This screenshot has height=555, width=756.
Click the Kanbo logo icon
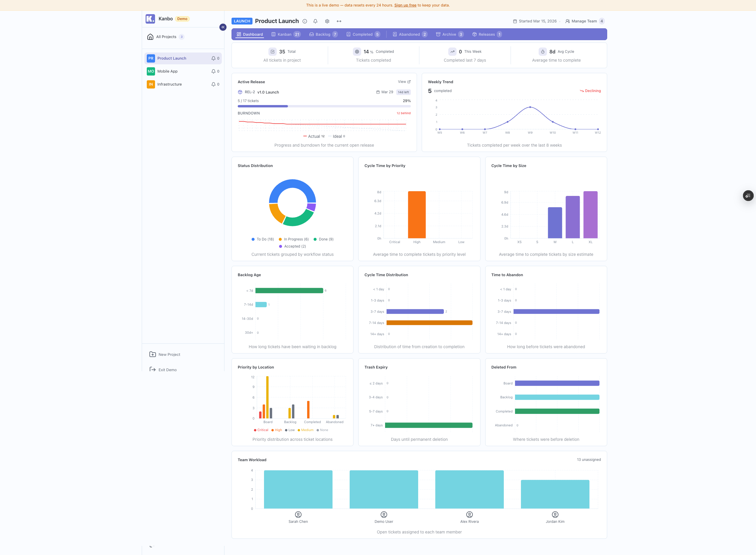pos(150,19)
